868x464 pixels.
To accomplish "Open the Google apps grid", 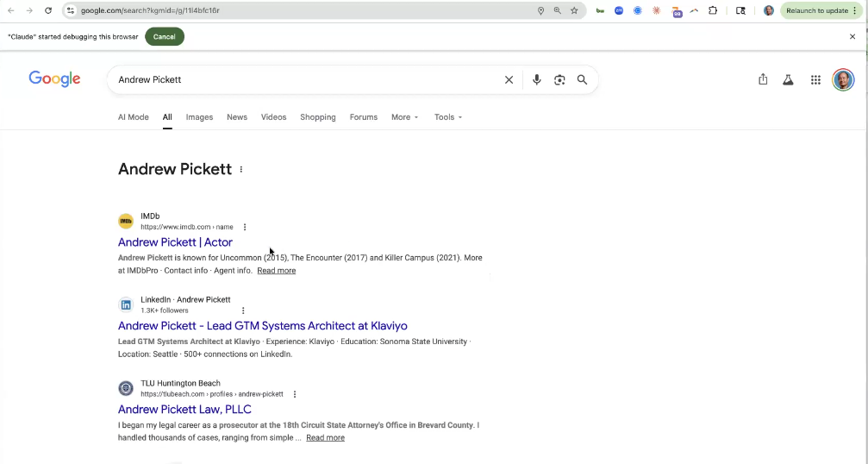I will click(815, 79).
